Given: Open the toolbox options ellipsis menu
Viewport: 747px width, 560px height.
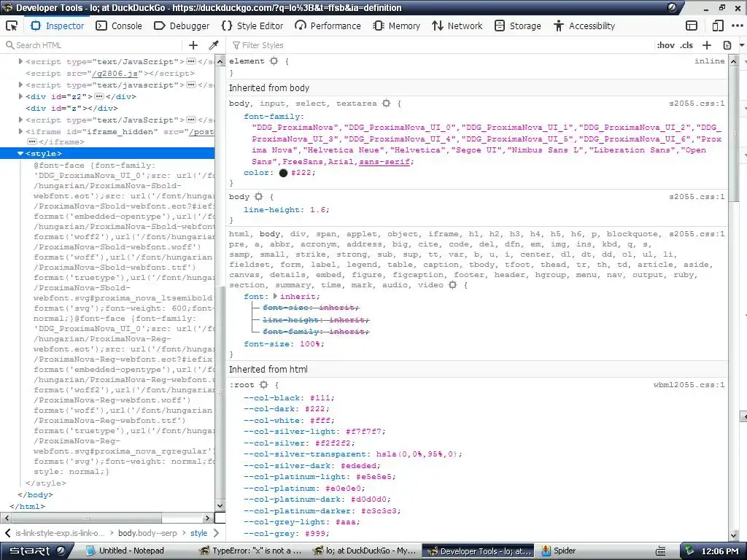Looking at the screenshot, I should tap(738, 26).
